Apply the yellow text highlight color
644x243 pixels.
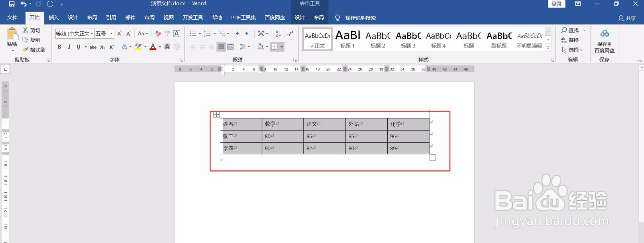138,47
